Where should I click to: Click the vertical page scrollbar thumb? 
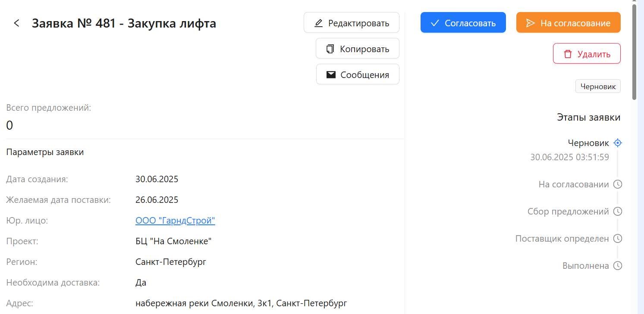(x=634, y=52)
